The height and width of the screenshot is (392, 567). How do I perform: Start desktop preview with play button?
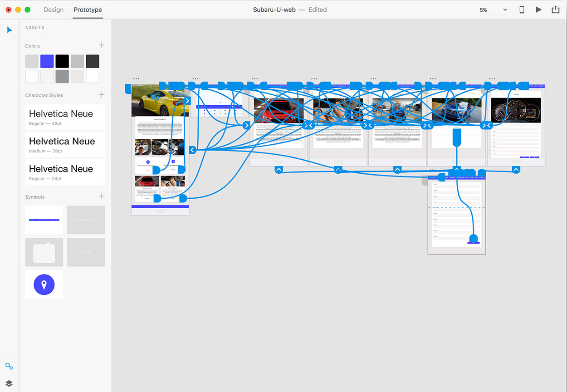pyautogui.click(x=538, y=10)
